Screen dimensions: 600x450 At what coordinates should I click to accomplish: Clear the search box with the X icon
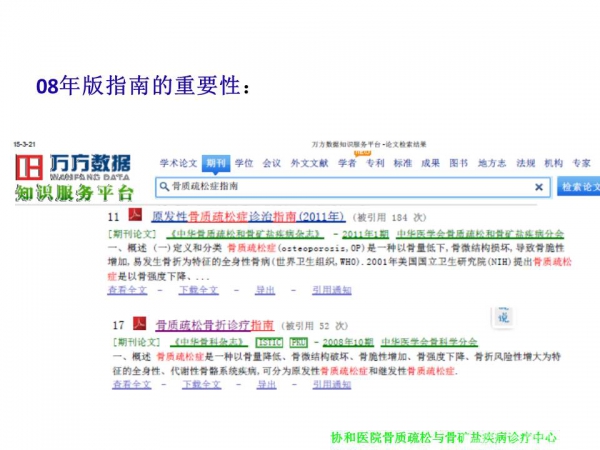pos(539,187)
